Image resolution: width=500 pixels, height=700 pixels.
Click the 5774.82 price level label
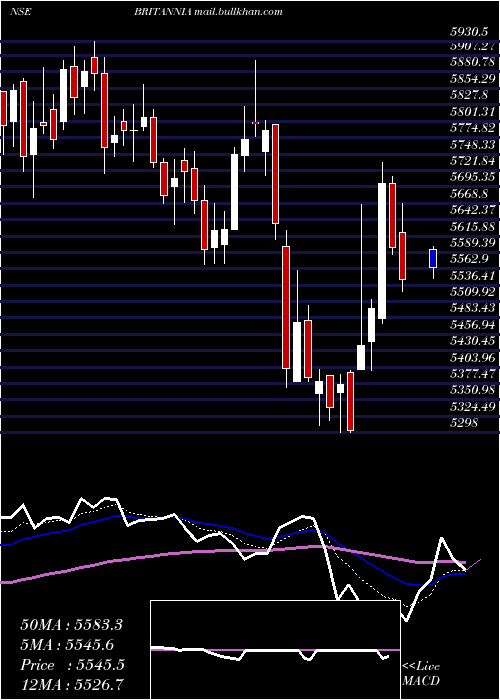point(473,129)
